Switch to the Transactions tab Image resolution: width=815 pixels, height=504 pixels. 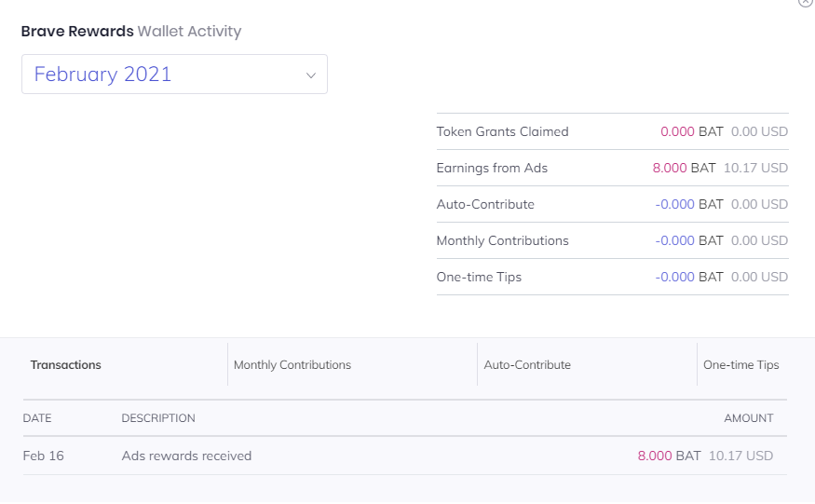coord(66,365)
